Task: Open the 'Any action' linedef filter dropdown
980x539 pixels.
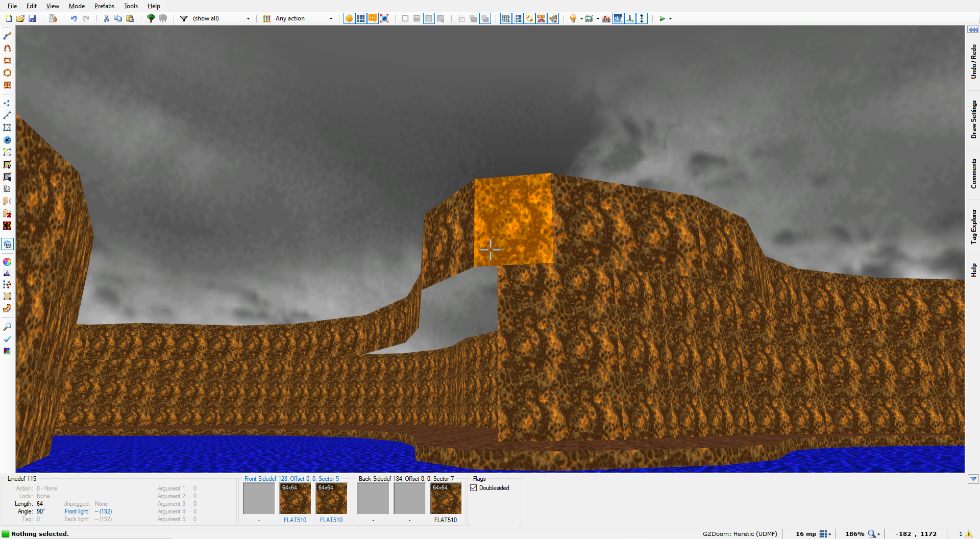Action: [x=304, y=18]
